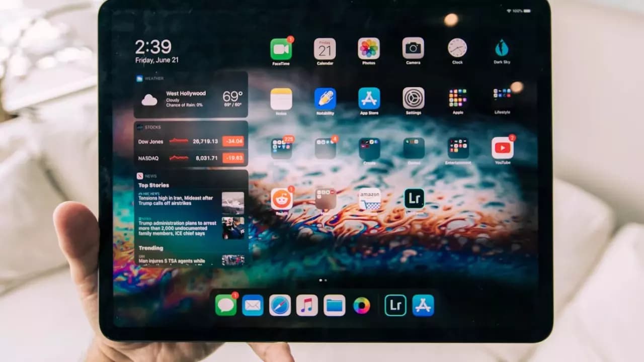Viewport: 644px width, 362px height.
Task: Tap the TSA story thumbnail image
Action: 233,260
